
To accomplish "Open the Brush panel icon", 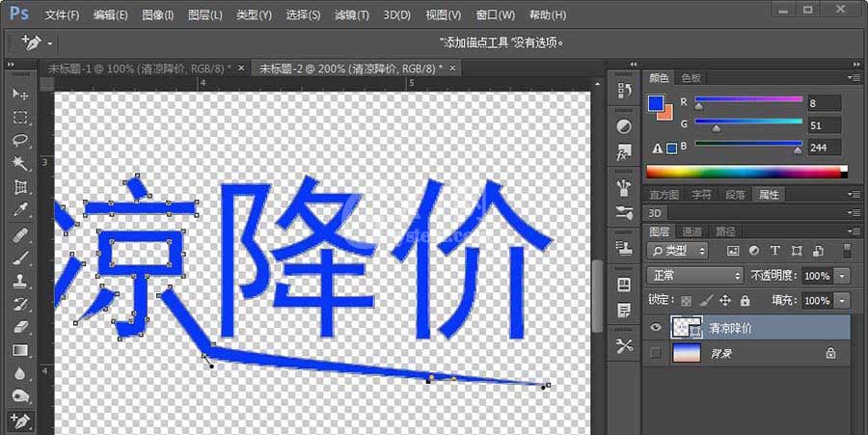I will click(x=624, y=188).
